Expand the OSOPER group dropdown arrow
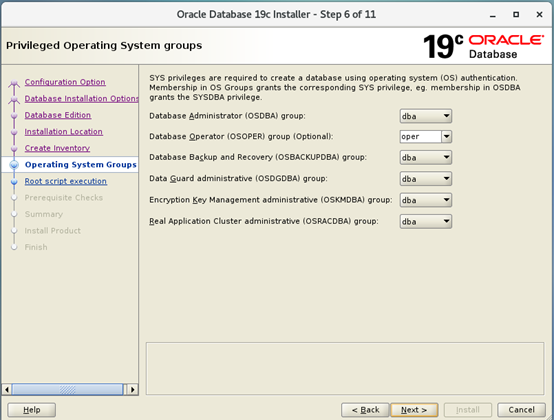This screenshot has width=554, height=420. (447, 137)
